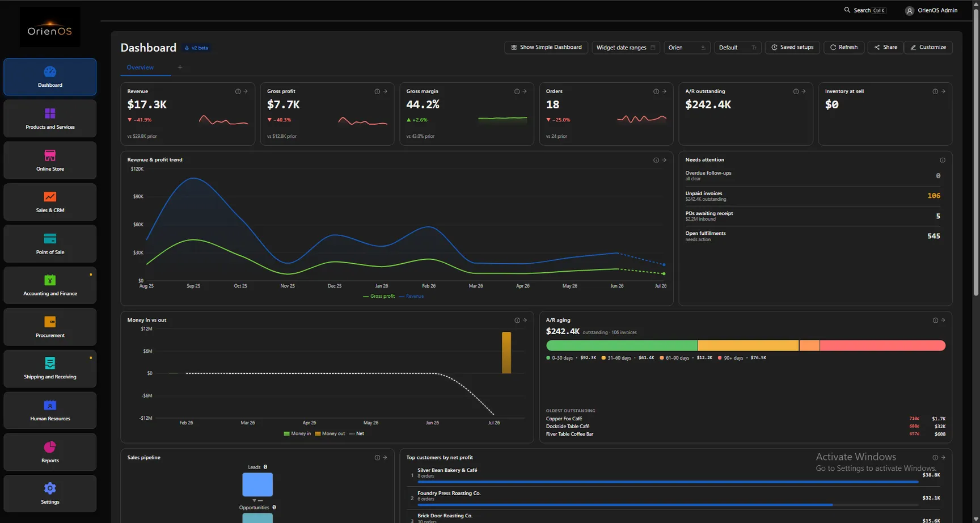Viewport: 980px width, 523px height.
Task: Click Revenue & profit trend info icon
Action: coord(656,160)
